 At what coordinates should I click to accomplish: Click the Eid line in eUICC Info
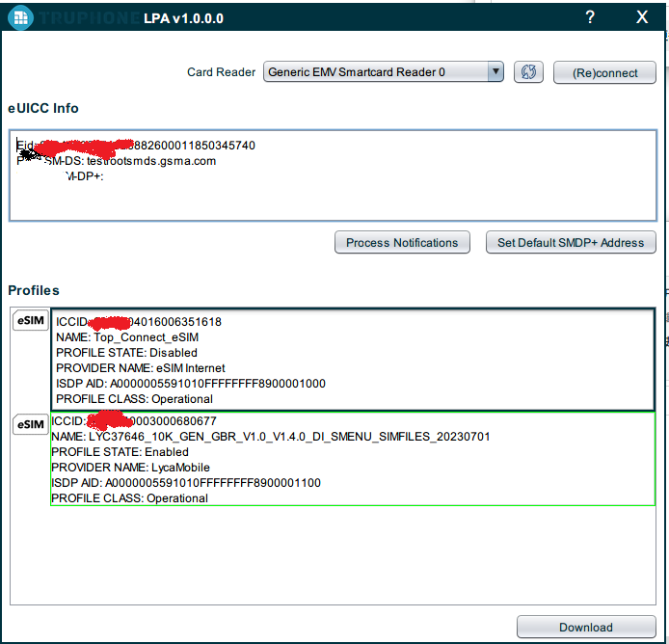136,146
